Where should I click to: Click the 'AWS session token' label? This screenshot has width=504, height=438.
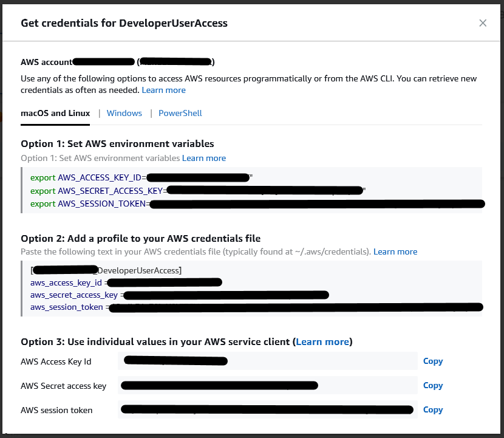point(56,410)
